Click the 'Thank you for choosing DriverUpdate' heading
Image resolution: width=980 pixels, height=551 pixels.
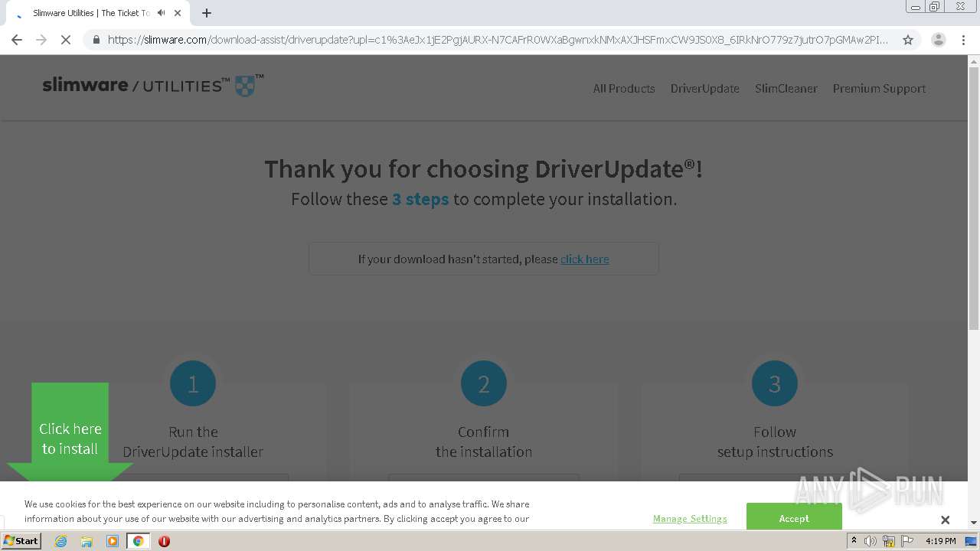coord(484,168)
